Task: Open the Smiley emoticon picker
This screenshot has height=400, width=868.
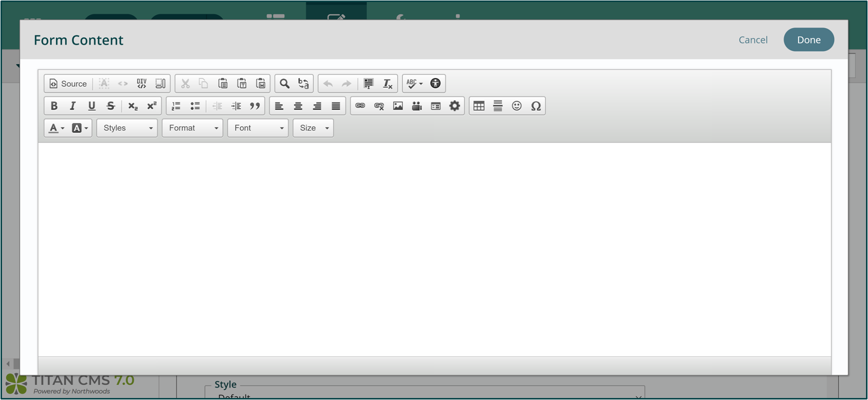Action: point(517,106)
